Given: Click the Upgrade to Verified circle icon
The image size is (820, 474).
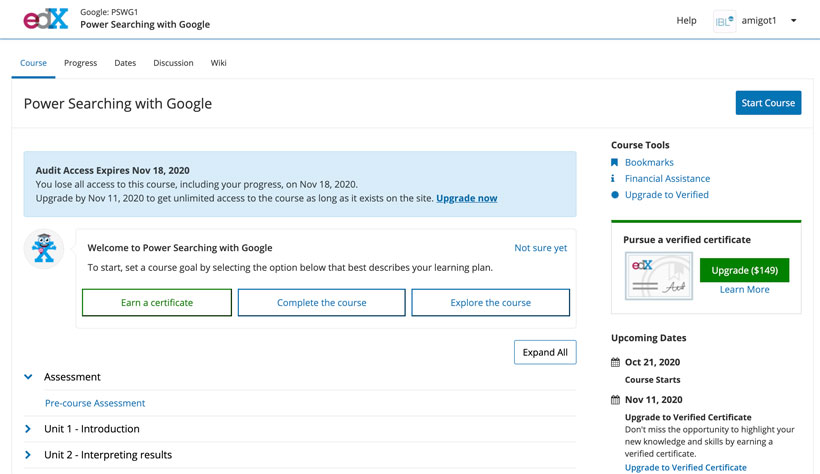Looking at the screenshot, I should (x=615, y=195).
